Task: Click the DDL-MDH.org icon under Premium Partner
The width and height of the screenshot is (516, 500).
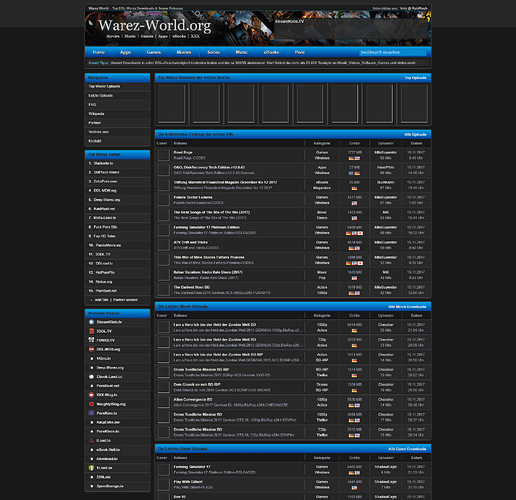Action: [91, 349]
